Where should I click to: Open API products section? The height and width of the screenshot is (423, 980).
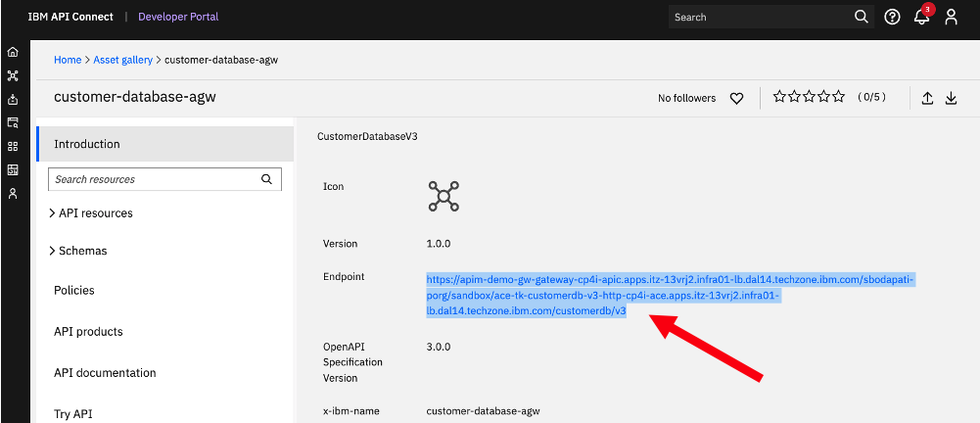coord(88,332)
